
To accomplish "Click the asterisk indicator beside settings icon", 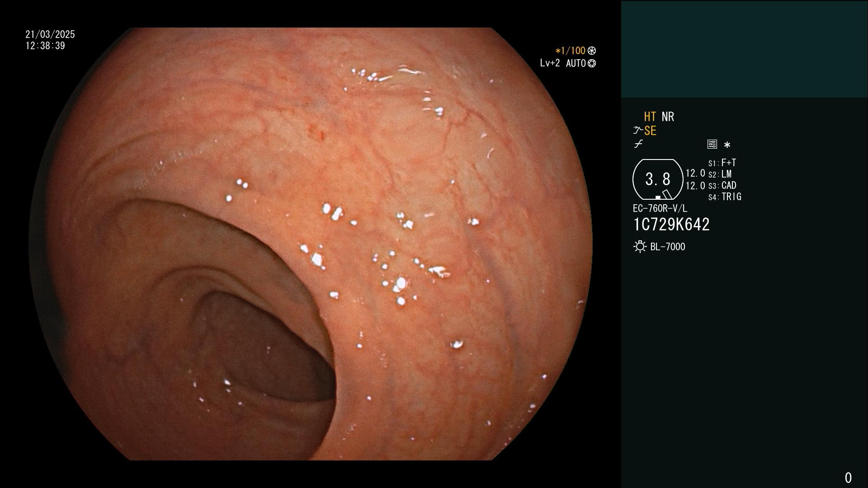I will point(727,145).
